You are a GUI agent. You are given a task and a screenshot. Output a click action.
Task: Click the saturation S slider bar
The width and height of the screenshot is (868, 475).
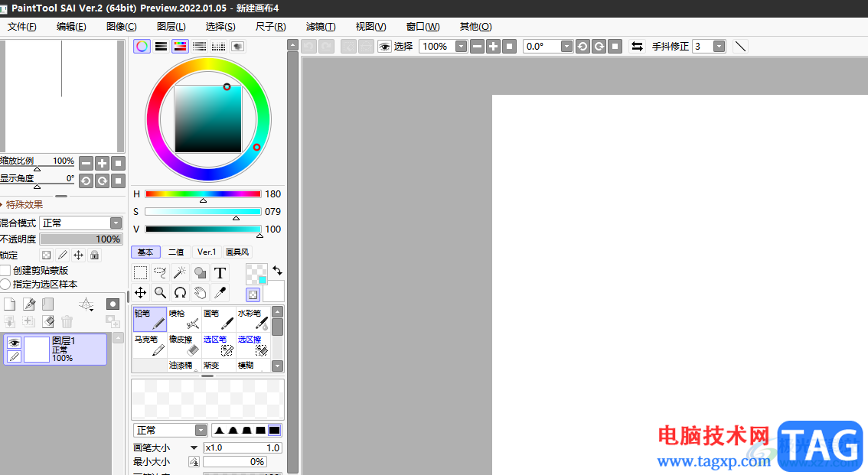[x=203, y=212]
